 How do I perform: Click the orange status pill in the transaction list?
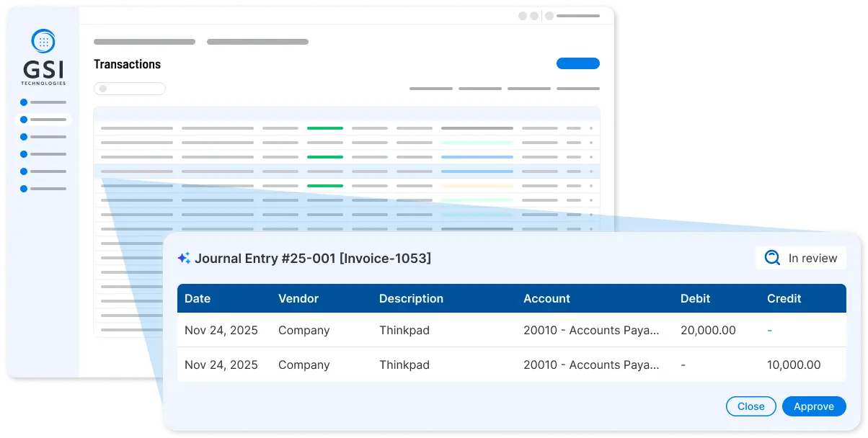pyautogui.click(x=477, y=184)
